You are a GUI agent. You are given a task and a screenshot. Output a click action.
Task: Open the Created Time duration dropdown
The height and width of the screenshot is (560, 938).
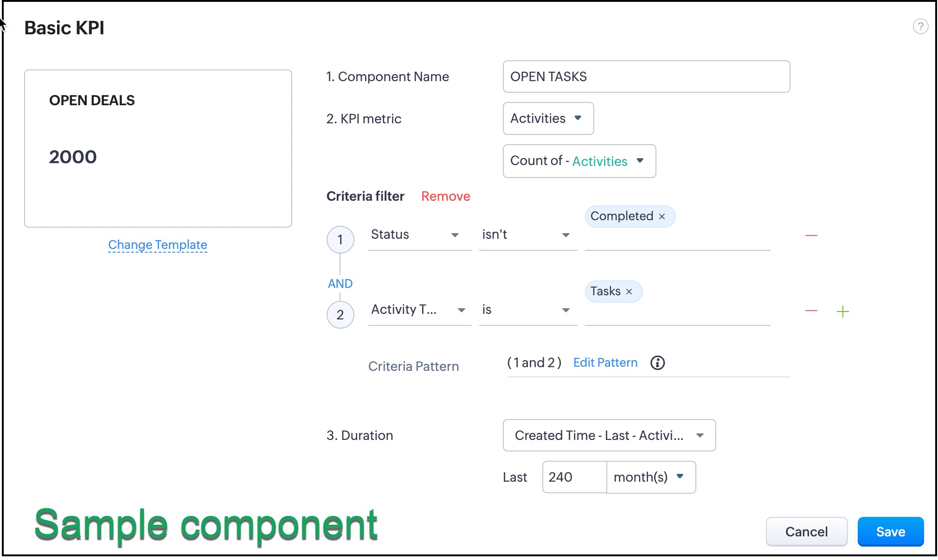pyautogui.click(x=609, y=435)
